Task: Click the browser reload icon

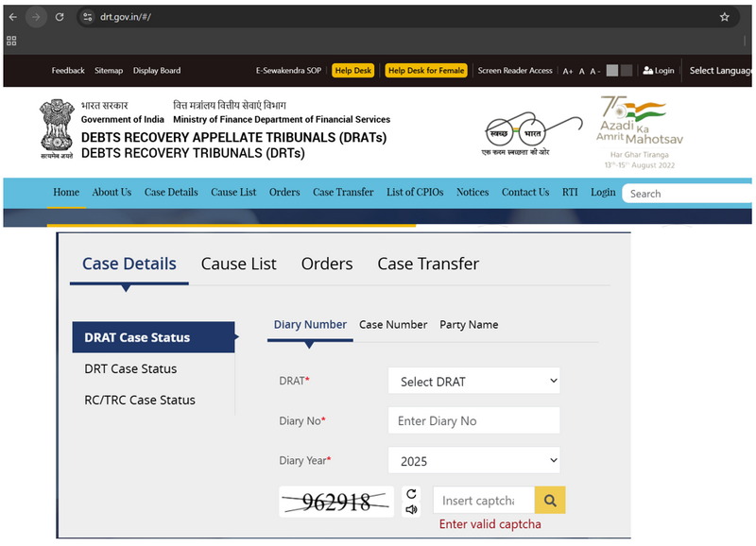Action: (x=60, y=16)
